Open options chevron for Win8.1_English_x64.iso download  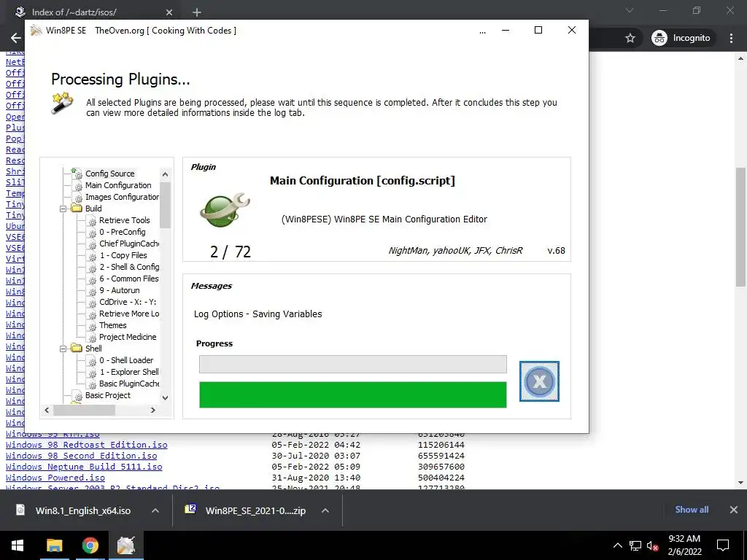click(155, 510)
